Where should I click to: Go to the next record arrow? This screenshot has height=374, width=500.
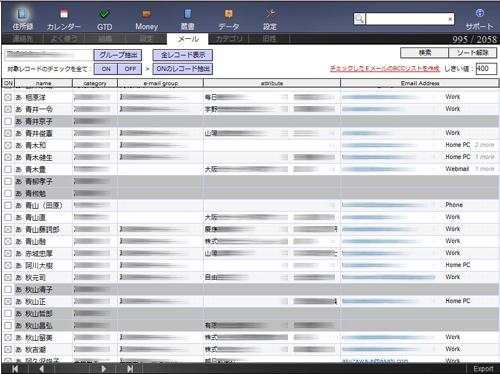[x=103, y=369]
